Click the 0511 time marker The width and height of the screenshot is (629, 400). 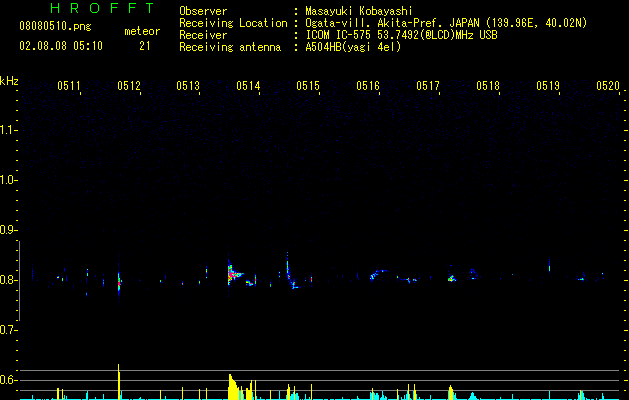(69, 86)
